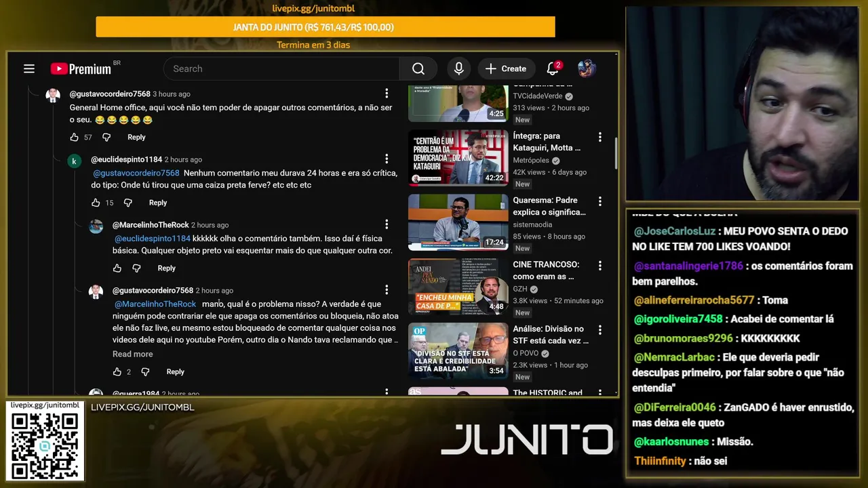Like gustavocordeiro7568's reply to MarcelinhoTheRock
The image size is (868, 488).
click(x=117, y=371)
